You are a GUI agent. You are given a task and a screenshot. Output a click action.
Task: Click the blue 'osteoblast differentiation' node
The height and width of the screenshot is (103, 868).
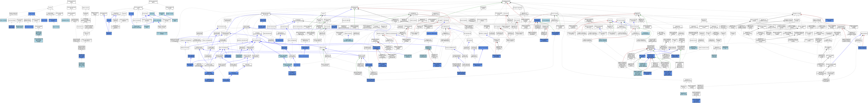pos(432,33)
